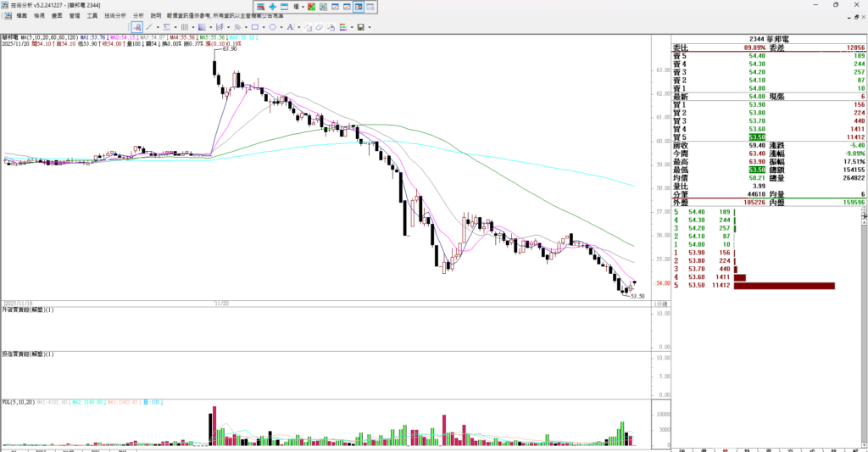Click the 外資買賣超 indicator label
Screen dimensions: 868x452
tap(28, 311)
